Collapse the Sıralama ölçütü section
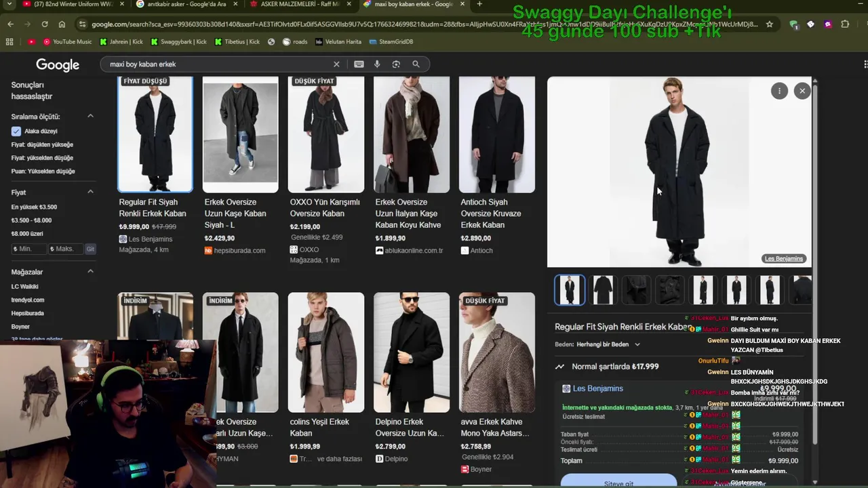 point(90,117)
